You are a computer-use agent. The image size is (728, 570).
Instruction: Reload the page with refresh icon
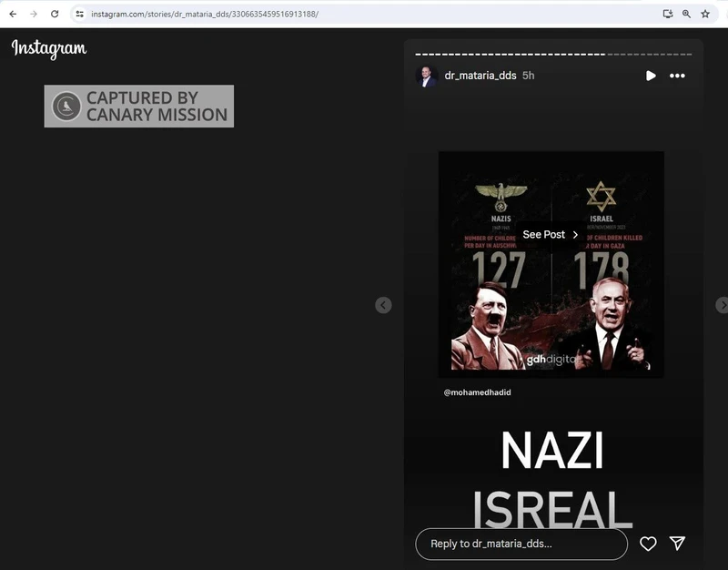pos(55,14)
